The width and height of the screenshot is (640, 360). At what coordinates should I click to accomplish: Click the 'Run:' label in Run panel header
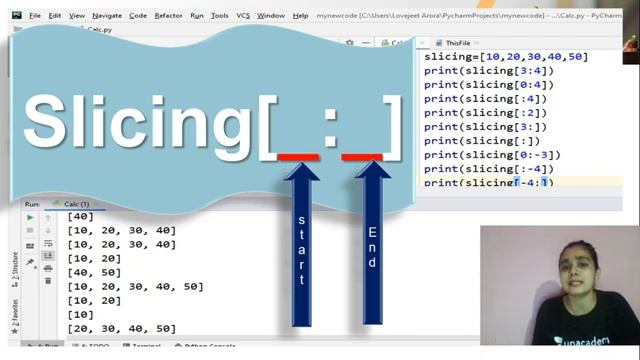(x=32, y=204)
